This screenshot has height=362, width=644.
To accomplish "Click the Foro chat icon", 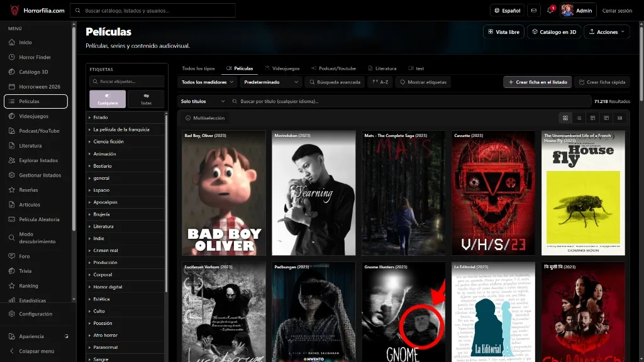I will click(11, 256).
